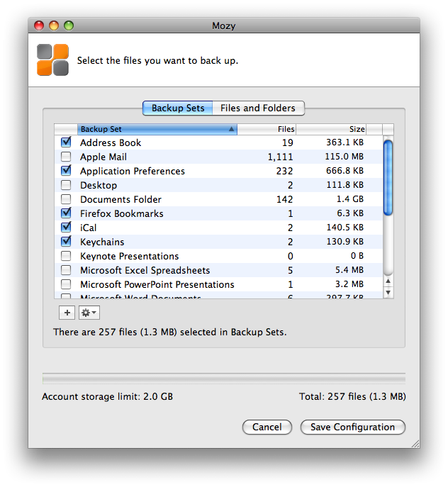Viewport: 448px width, 487px height.
Task: Click the 130.9 KB size cell
Action: tap(345, 241)
